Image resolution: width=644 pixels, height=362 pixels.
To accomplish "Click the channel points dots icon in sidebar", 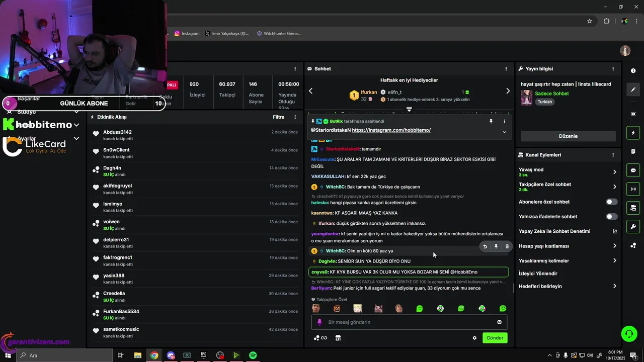I will (633, 245).
